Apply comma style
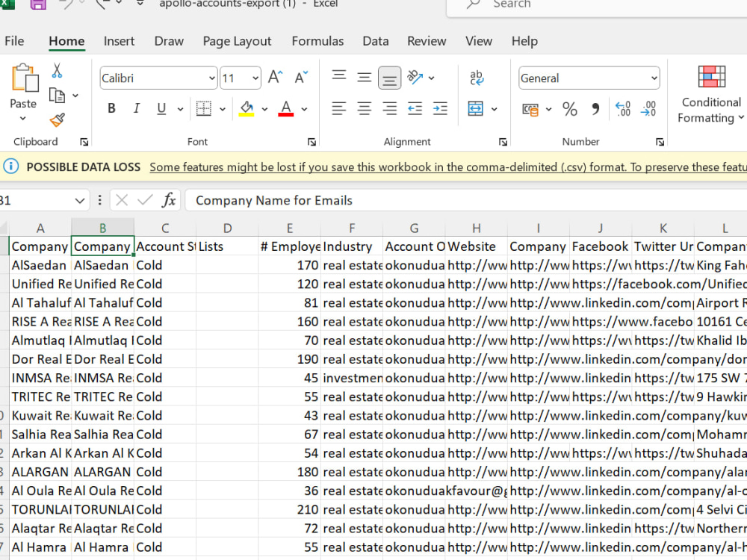 [595, 109]
